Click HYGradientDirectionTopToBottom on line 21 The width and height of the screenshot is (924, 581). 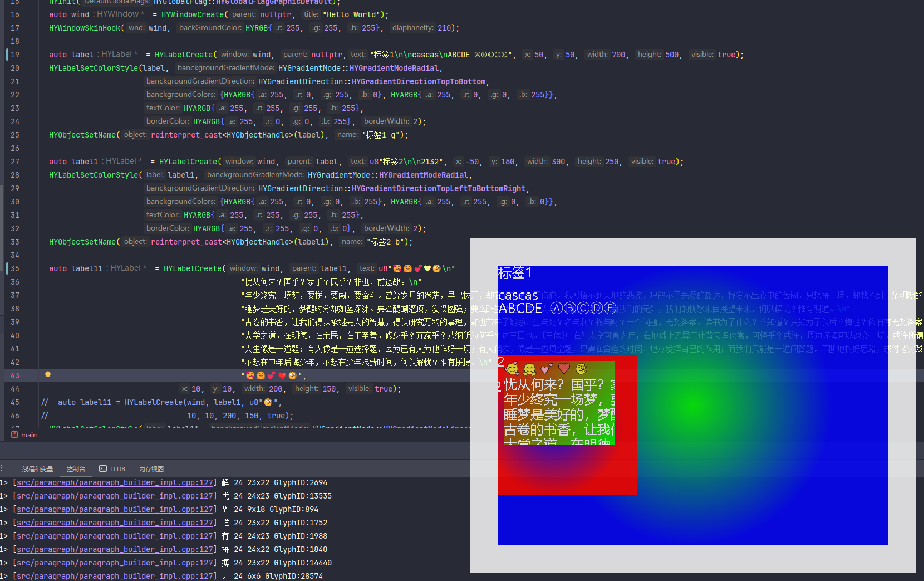[x=419, y=81]
